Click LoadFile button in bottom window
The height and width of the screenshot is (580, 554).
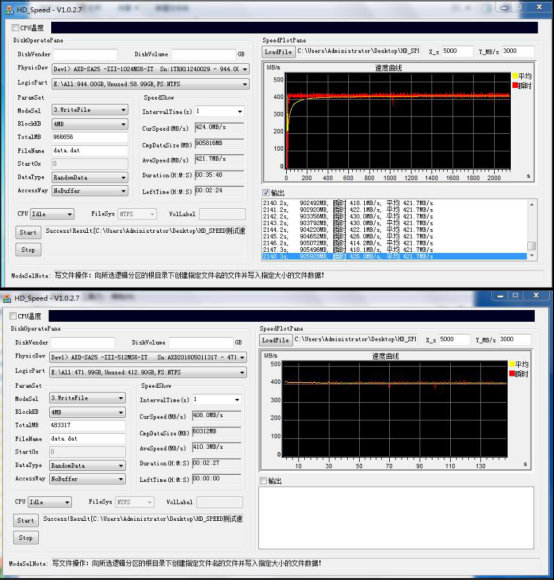[x=276, y=340]
